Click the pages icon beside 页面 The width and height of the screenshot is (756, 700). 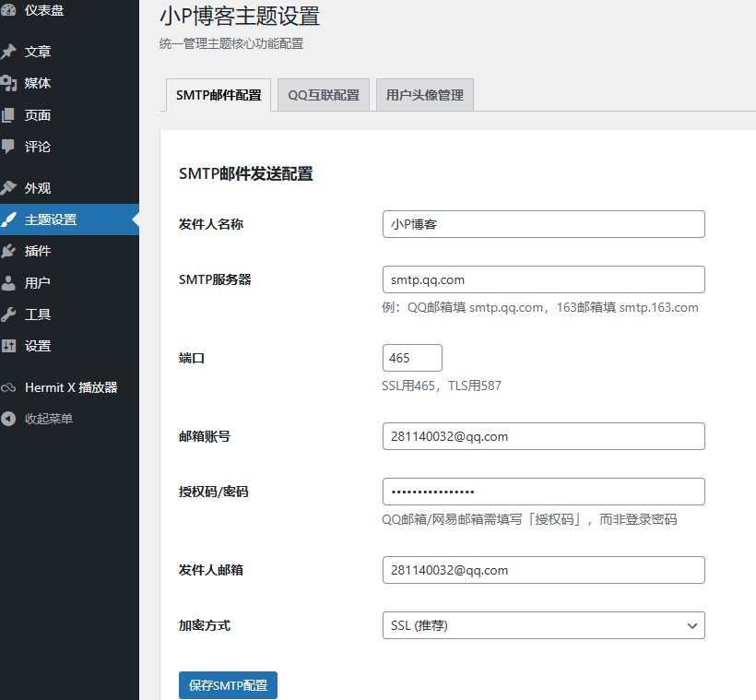pyautogui.click(x=8, y=115)
